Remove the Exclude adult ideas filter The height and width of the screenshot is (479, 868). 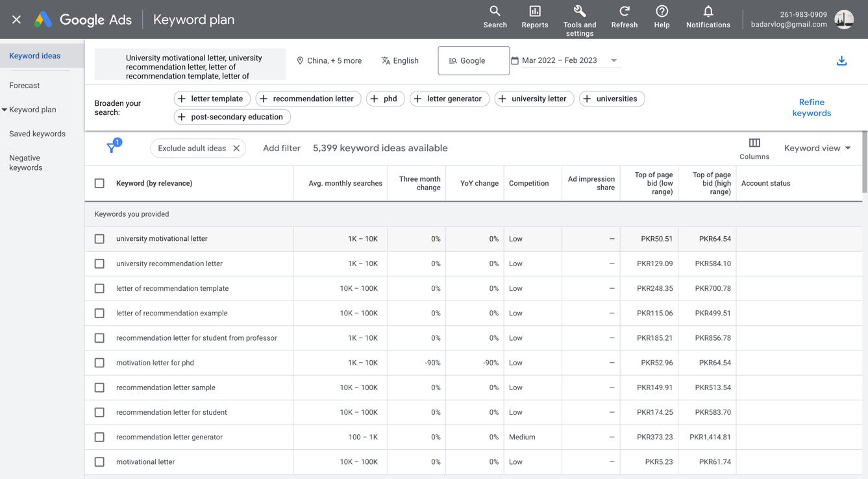point(236,149)
